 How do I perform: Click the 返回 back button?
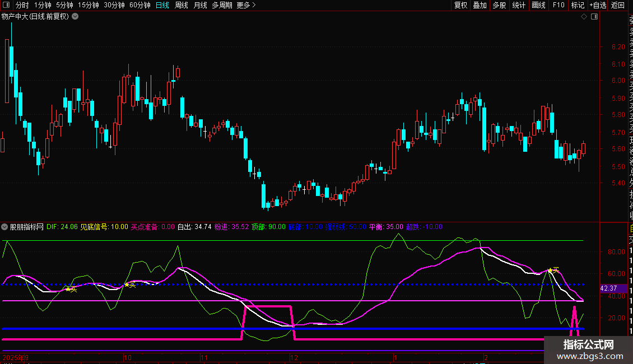click(x=617, y=5)
